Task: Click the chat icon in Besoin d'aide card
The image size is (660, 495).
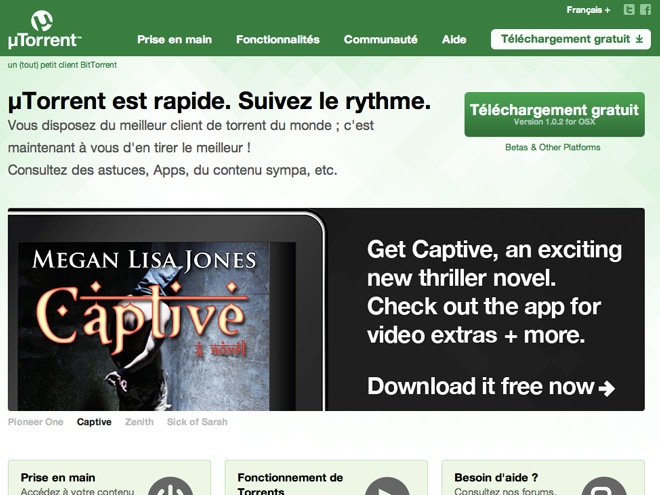Action: coord(604,486)
